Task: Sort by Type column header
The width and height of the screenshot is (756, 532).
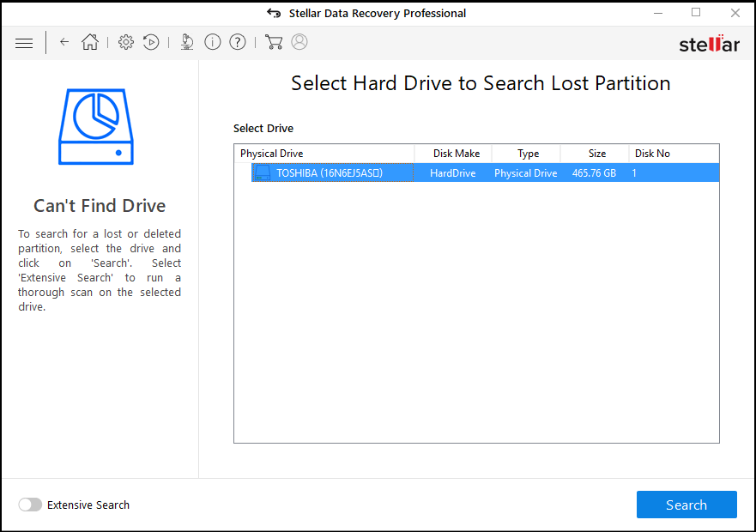Action: point(527,154)
